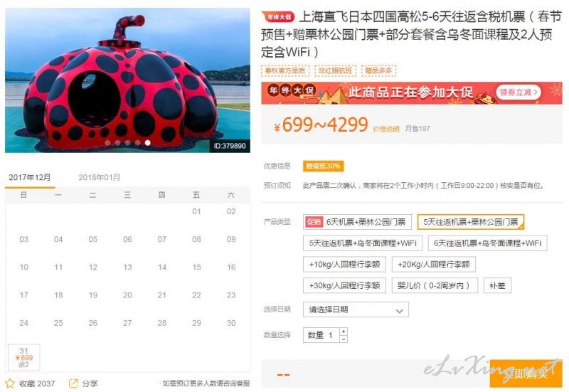This screenshot has height=392, width=569.
Task: Expand the date dropdown with the chevron arrow
Action: tap(400, 311)
